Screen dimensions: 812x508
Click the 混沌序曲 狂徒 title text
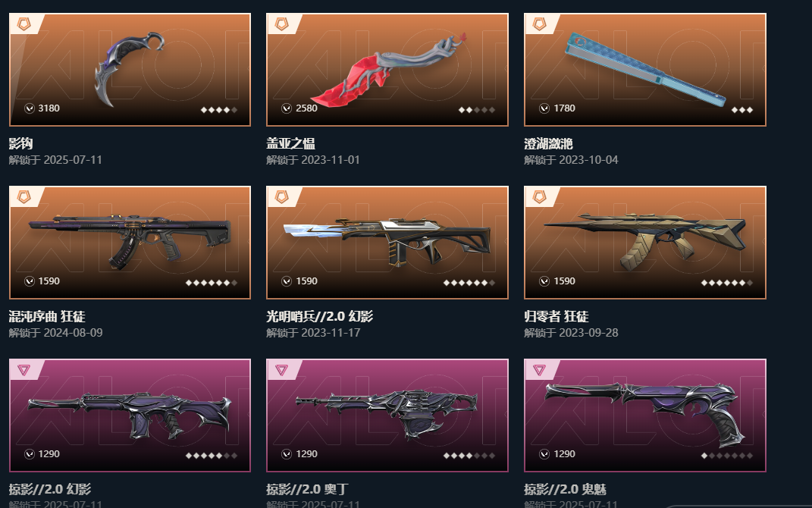point(47,316)
